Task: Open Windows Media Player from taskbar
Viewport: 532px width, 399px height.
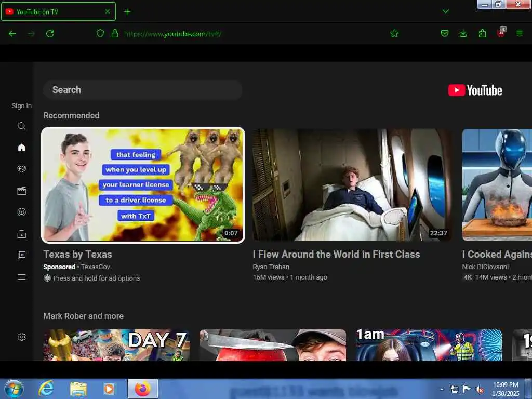Action: pos(109,389)
